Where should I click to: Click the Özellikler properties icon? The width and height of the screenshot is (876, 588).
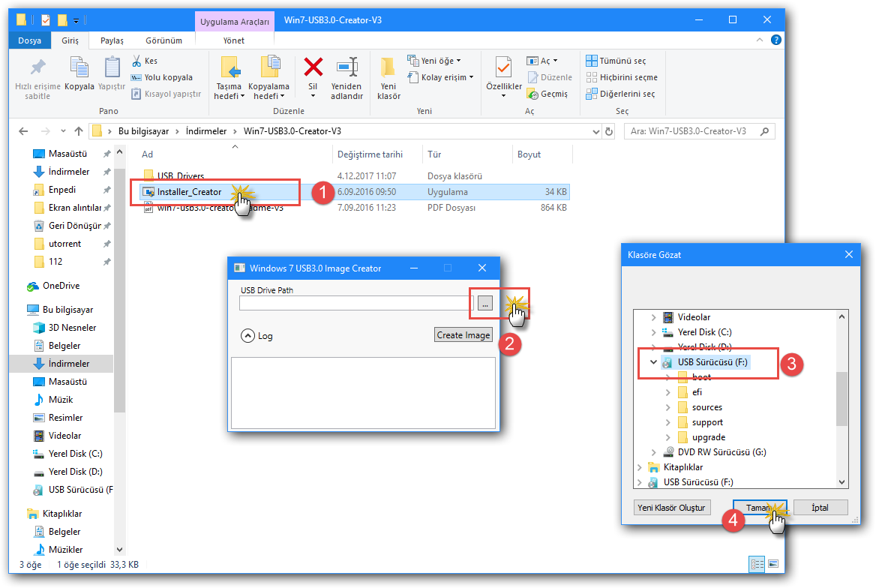[x=503, y=68]
